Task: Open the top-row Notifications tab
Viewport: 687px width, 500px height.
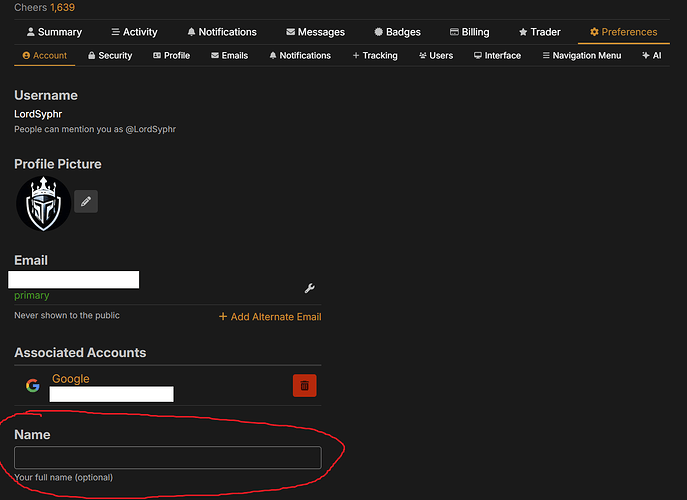Action: pyautogui.click(x=222, y=32)
